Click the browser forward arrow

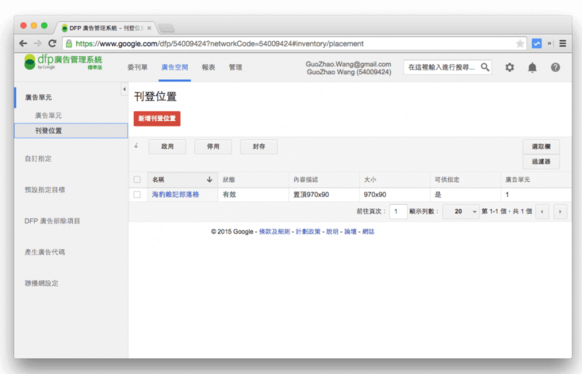[37, 43]
